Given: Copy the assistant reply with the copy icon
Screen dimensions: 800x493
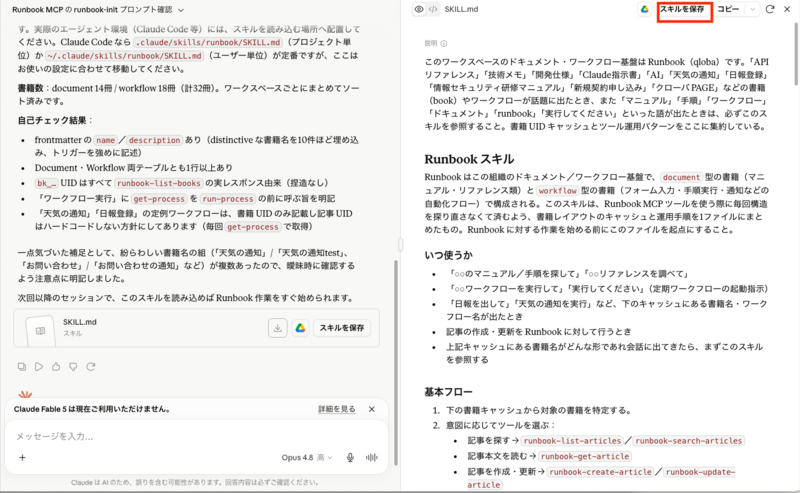Looking at the screenshot, I should click(22, 366).
